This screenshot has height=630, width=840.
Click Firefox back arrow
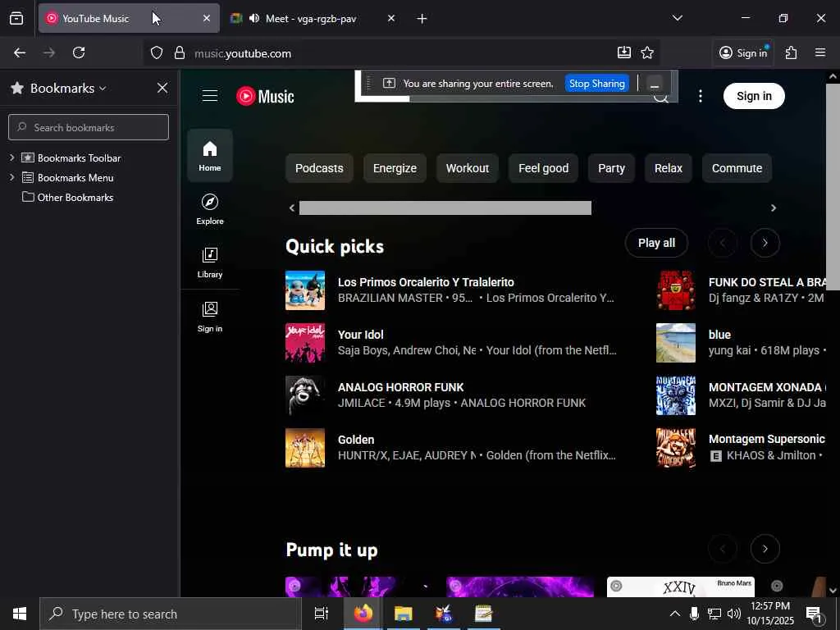click(20, 52)
